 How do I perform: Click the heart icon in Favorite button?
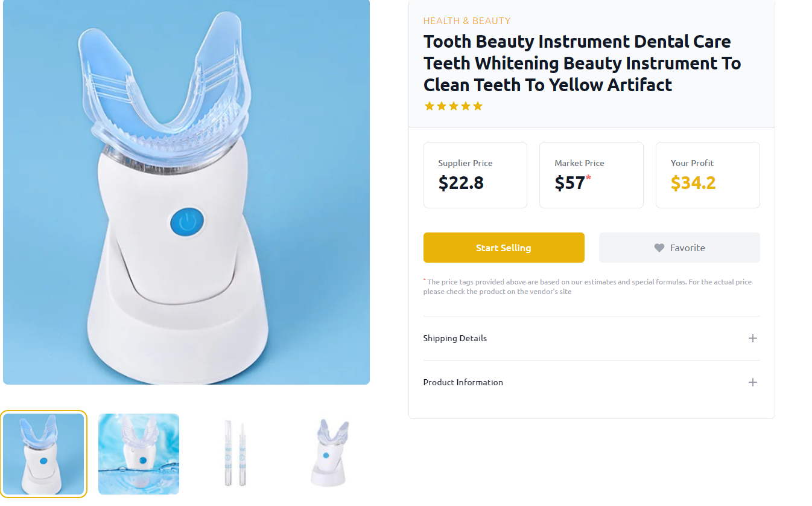(659, 248)
